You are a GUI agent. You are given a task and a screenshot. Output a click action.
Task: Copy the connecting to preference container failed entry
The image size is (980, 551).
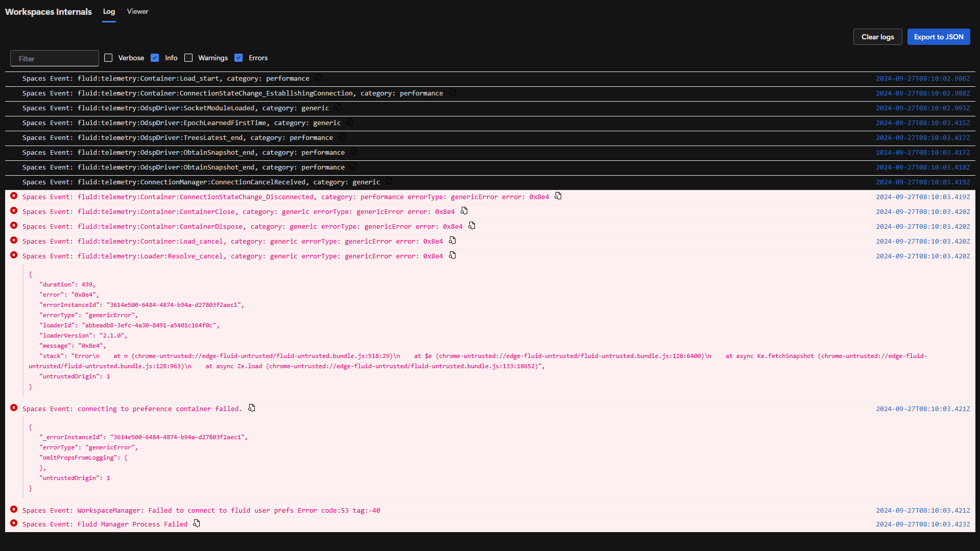[x=251, y=408]
